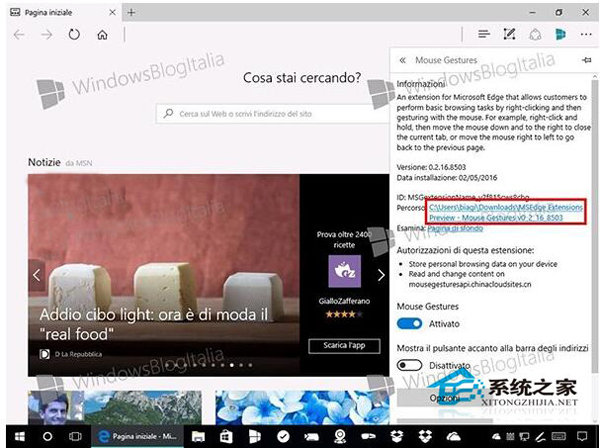Open the extension path link C:\Users\biagi\Downloads
The width and height of the screenshot is (600, 448).
(505, 212)
